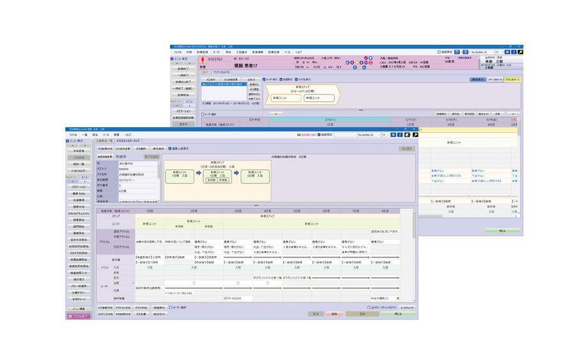
Task: Click the yellow key icon in back window toolbar
Action: [x=520, y=52]
